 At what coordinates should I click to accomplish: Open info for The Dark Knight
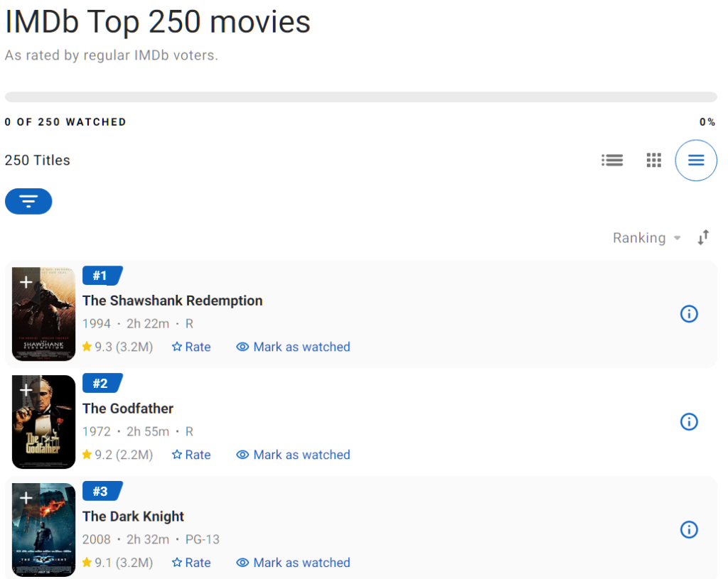pos(689,530)
